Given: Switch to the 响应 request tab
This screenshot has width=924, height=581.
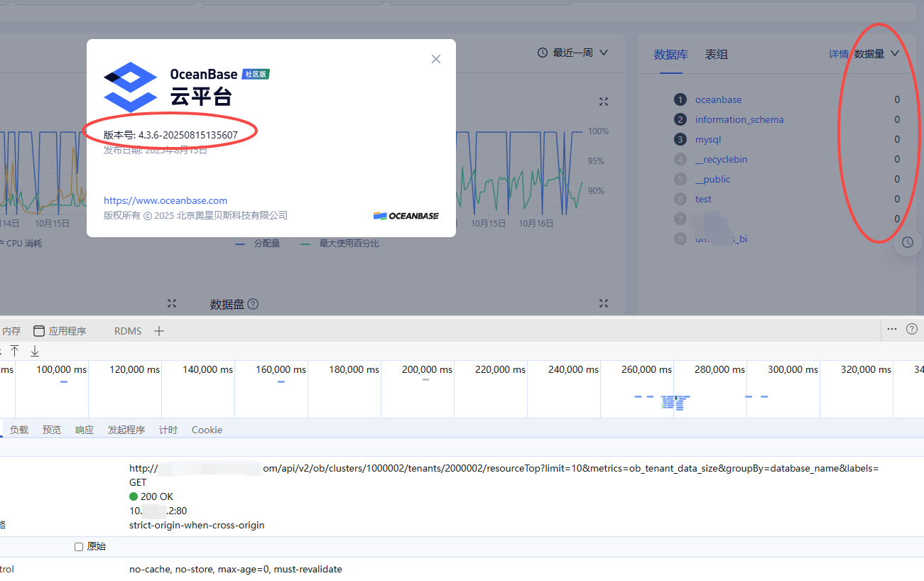Looking at the screenshot, I should tap(85, 430).
